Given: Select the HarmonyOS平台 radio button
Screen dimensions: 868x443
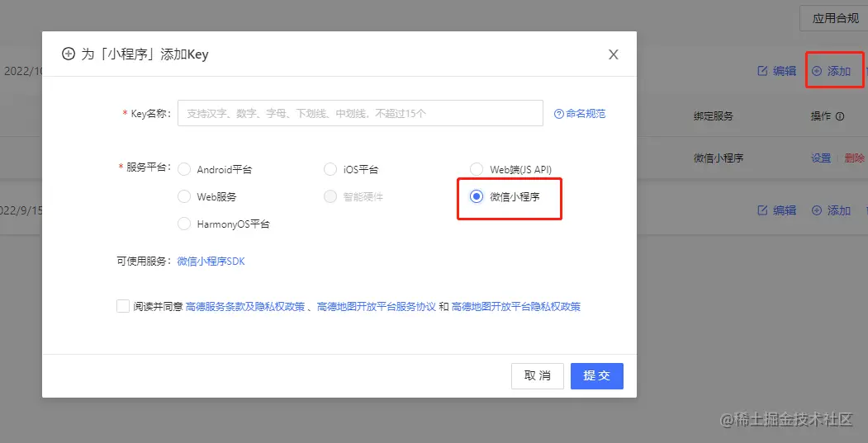Looking at the screenshot, I should pyautogui.click(x=184, y=224).
